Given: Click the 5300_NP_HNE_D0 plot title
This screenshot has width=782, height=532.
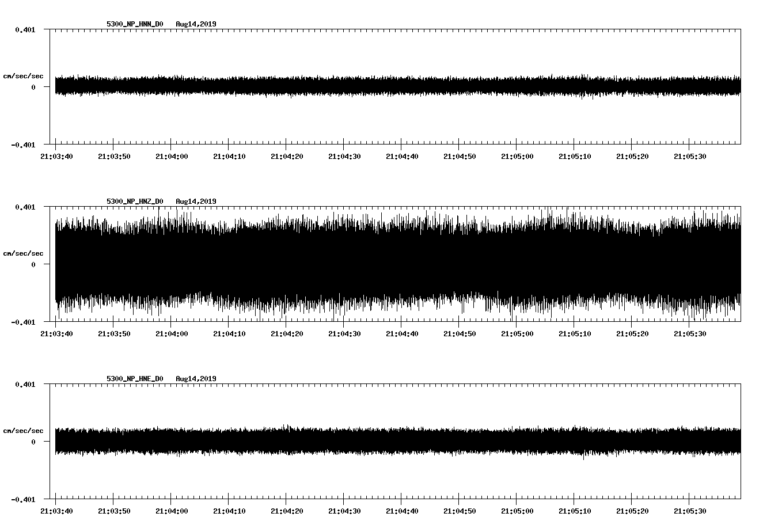Looking at the screenshot, I should [x=135, y=379].
